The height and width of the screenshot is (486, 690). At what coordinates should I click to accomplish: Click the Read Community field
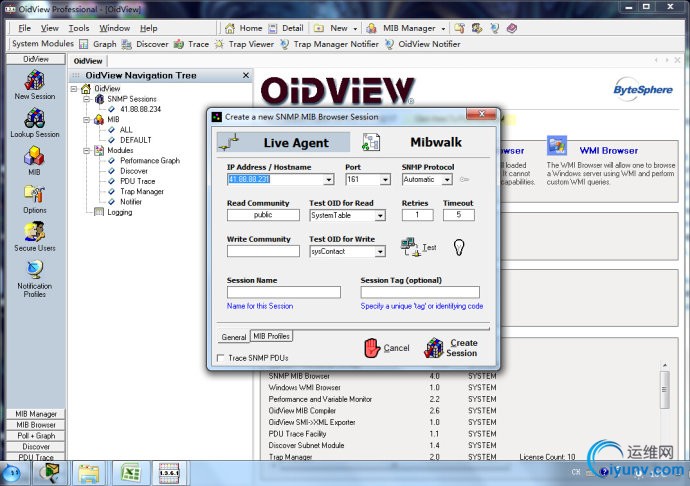pos(263,215)
